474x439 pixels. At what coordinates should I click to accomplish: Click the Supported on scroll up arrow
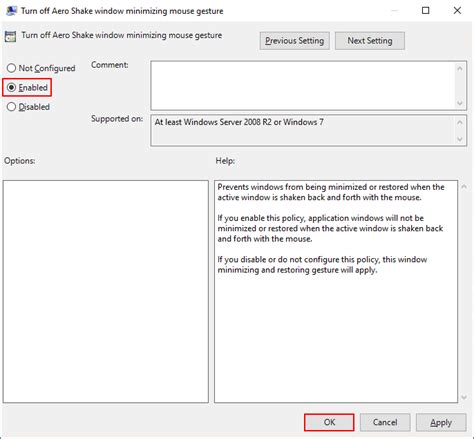click(460, 122)
